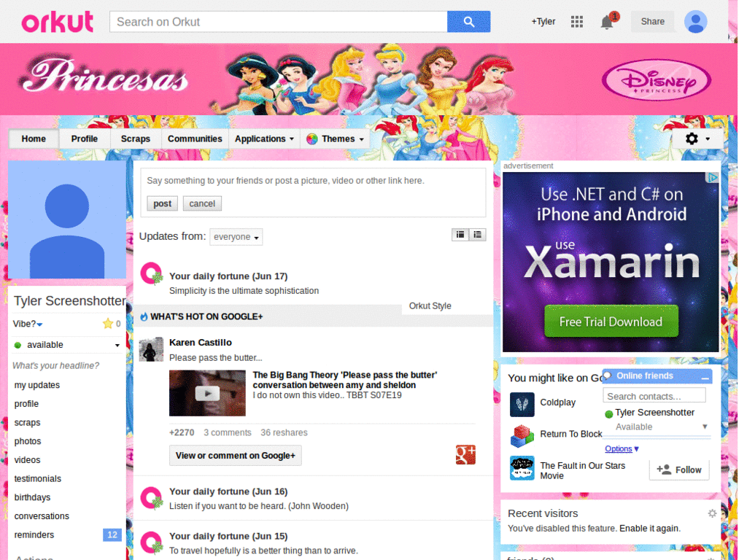The width and height of the screenshot is (747, 560).
Task: Expand the Vibe dropdown arrow
Action: pos(39,324)
